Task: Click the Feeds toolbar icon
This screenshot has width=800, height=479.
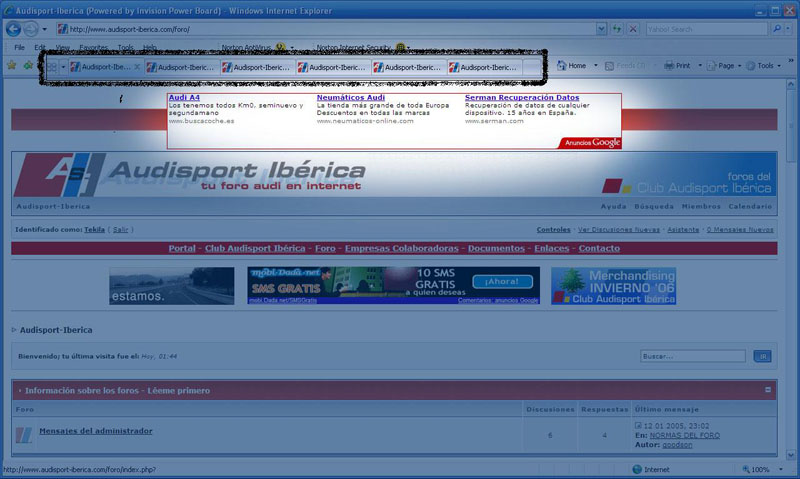Action: tap(624, 66)
